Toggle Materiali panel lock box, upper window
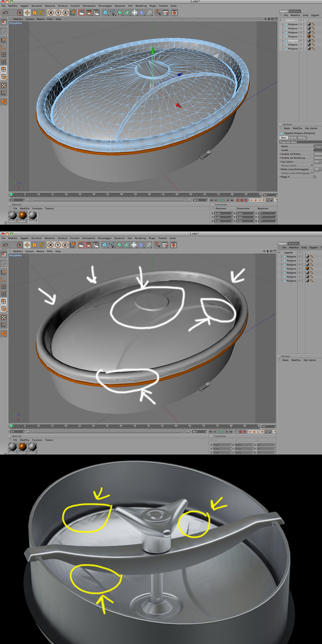The width and height of the screenshot is (322, 644). coord(10,204)
